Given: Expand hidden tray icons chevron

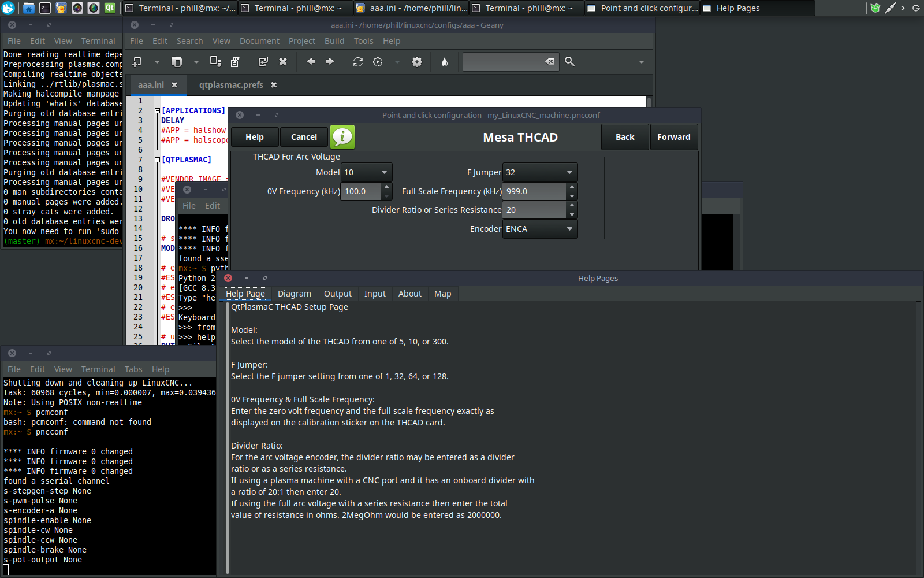Looking at the screenshot, I should click(x=903, y=8).
